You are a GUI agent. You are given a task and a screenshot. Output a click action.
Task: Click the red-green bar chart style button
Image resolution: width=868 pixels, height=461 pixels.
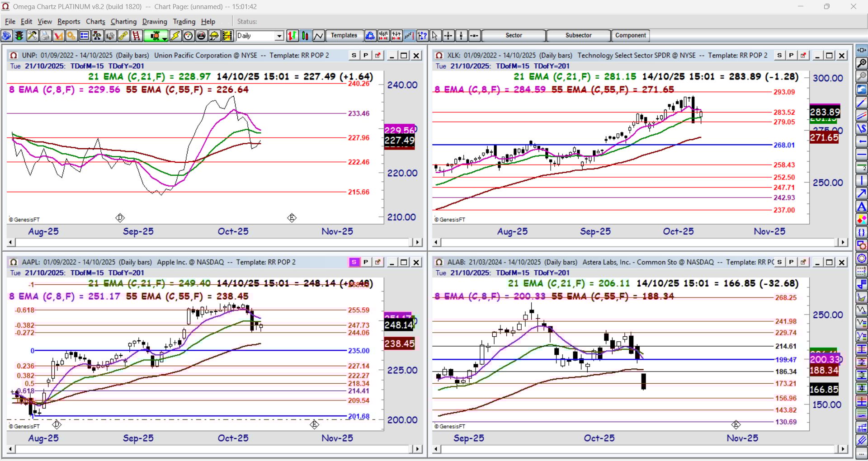pyautogui.click(x=292, y=36)
